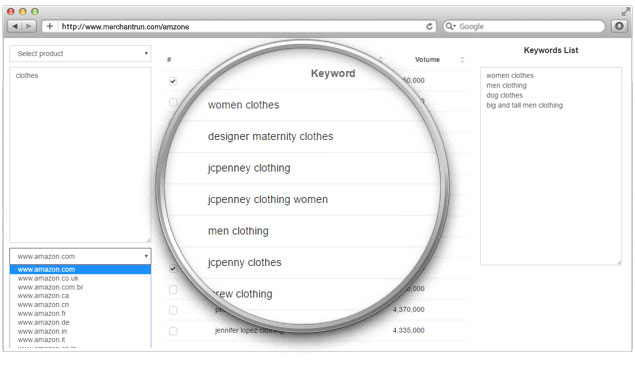Select 'men clothing' keyword row in table

(x=238, y=231)
